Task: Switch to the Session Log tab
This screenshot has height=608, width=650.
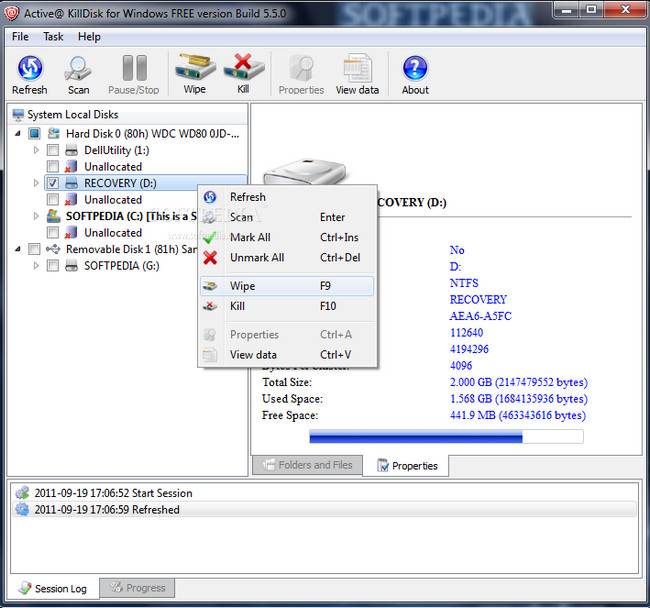Action: pyautogui.click(x=53, y=588)
